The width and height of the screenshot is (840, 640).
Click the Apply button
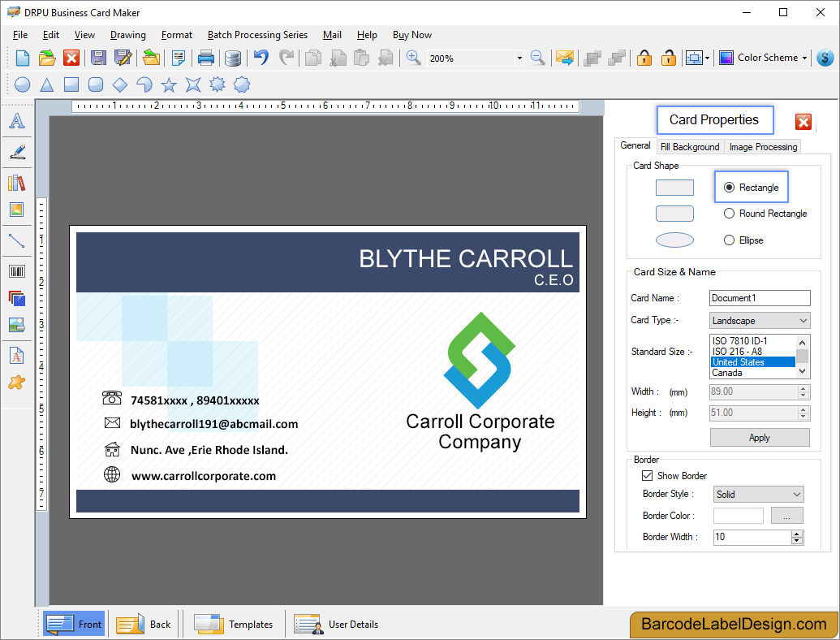[760, 438]
